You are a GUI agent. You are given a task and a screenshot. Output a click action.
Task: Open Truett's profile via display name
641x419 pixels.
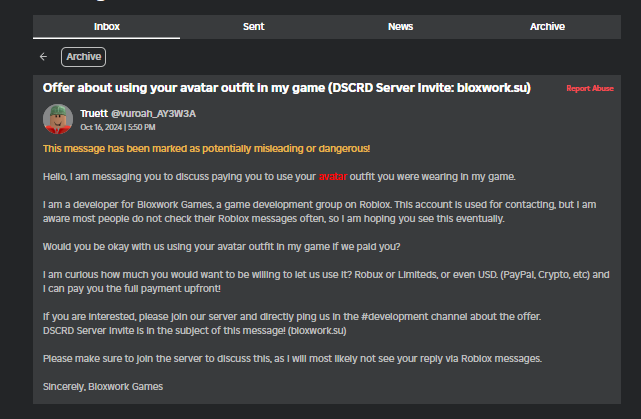tap(94, 114)
